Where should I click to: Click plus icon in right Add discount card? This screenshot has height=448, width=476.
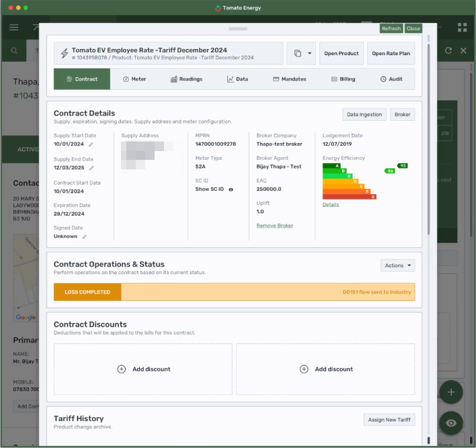[304, 369]
